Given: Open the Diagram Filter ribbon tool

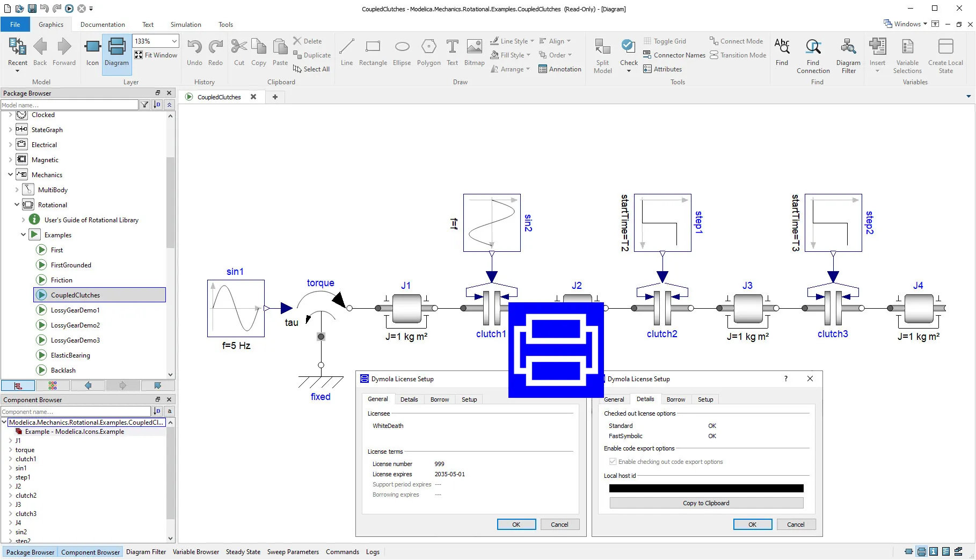Looking at the screenshot, I should pyautogui.click(x=848, y=55).
